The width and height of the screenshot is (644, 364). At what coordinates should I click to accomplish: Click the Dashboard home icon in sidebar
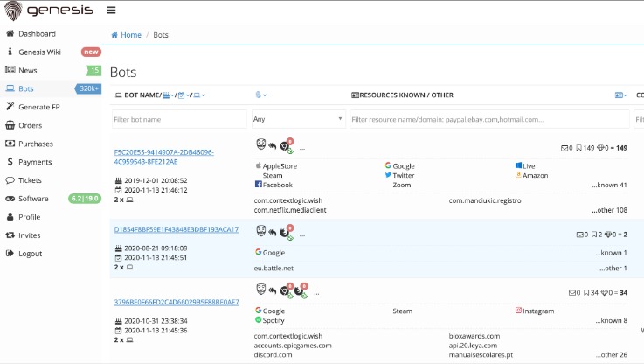pyautogui.click(x=10, y=33)
